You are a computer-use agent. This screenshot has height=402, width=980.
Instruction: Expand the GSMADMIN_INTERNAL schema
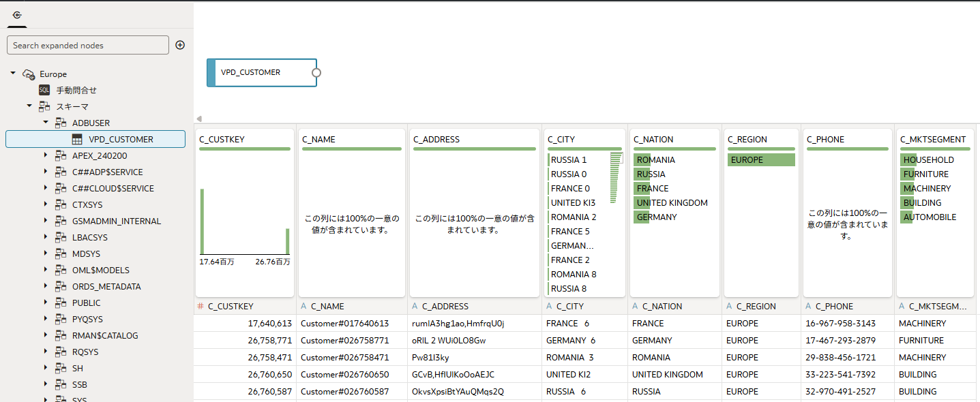tap(46, 221)
